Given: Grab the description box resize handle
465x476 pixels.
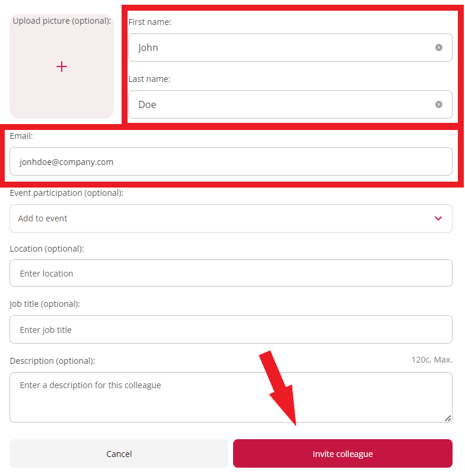Looking at the screenshot, I should [448, 418].
